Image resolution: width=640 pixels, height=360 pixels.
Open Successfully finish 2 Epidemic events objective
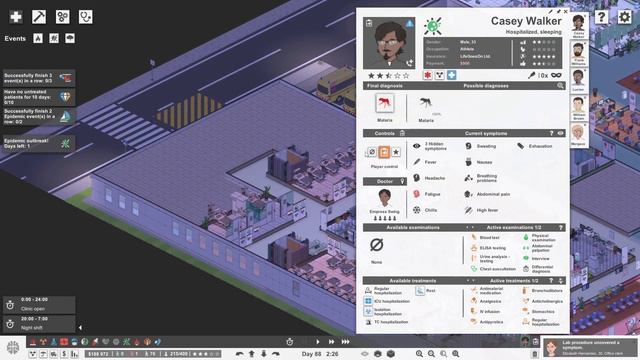39,116
